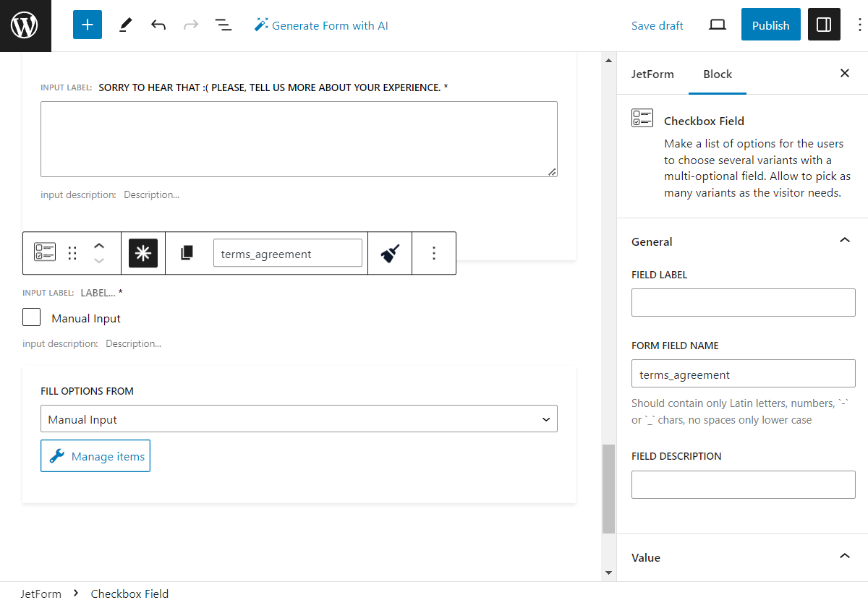The width and height of the screenshot is (868, 600).
Task: Select the Tools pencil icon in the top toolbar
Action: pos(124,24)
